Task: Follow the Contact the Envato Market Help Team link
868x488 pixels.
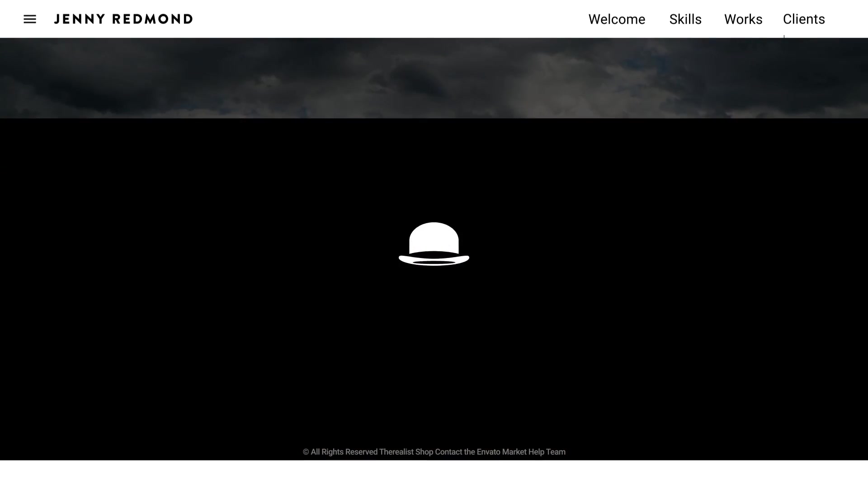Action: click(x=500, y=452)
